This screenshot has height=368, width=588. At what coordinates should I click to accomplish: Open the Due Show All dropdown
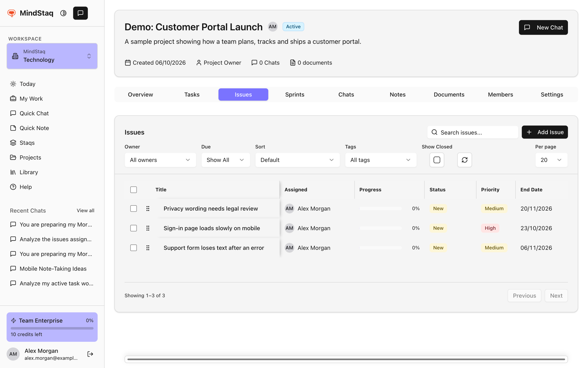click(225, 160)
